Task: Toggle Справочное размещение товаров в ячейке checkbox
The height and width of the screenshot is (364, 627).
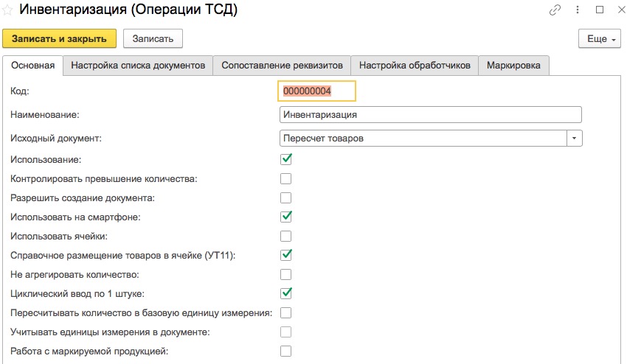Action: tap(286, 256)
